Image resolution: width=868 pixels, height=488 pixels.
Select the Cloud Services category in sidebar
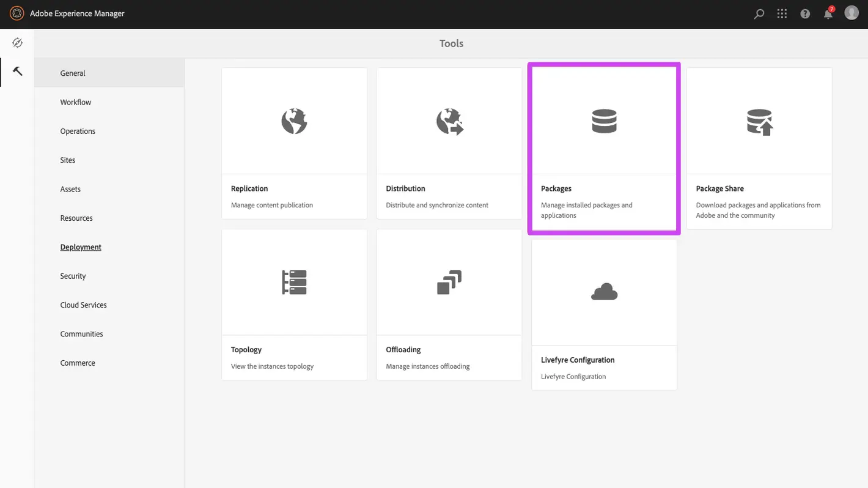[109, 305]
